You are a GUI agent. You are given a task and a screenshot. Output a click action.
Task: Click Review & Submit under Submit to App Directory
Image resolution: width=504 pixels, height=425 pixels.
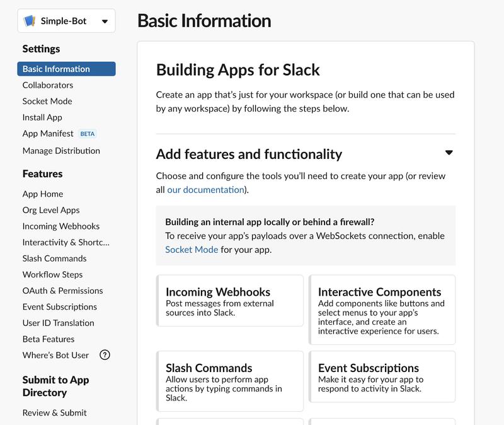[56, 412]
